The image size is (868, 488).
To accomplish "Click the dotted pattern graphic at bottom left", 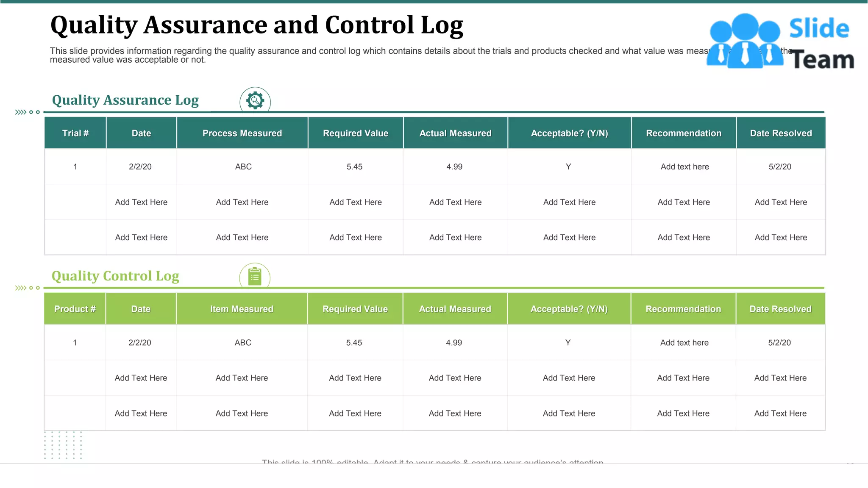I will point(63,445).
